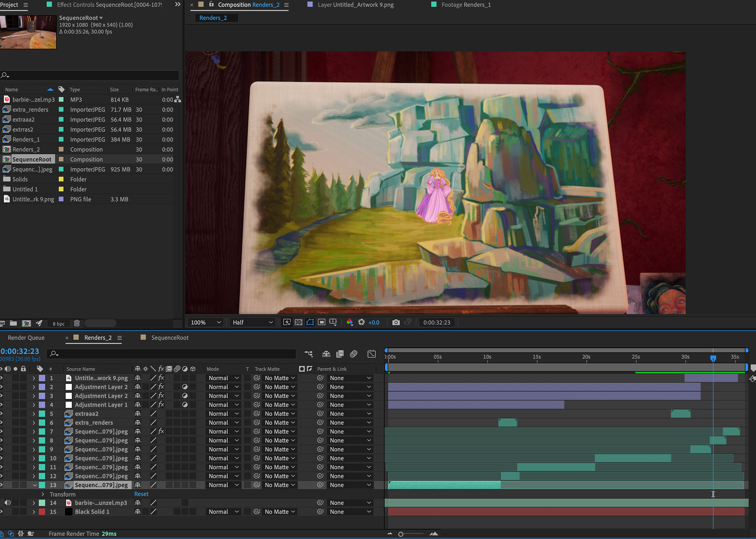This screenshot has height=539, width=756.
Task: Switch to the SequenceRoot timeline tab
Action: (x=170, y=338)
